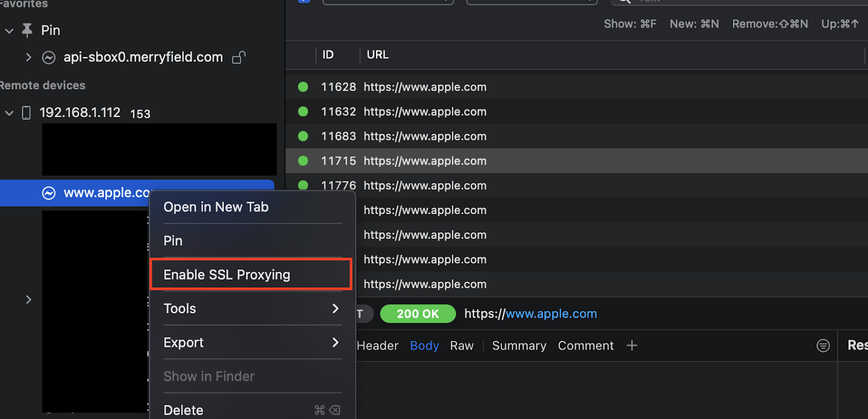Select request row 11683
Viewport: 868px width, 419px height.
pos(577,136)
